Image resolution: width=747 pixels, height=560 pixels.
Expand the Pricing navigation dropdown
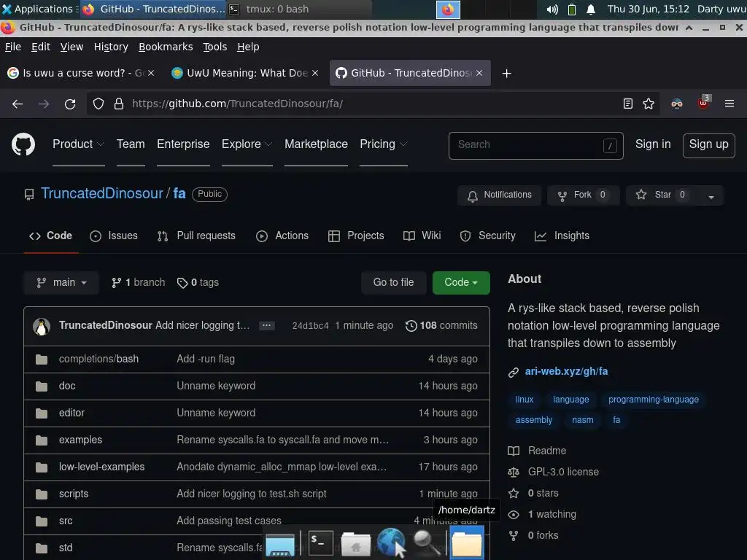pos(384,144)
